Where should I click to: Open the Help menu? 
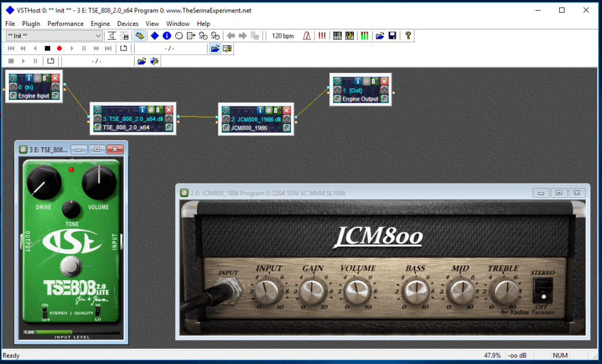pos(203,24)
